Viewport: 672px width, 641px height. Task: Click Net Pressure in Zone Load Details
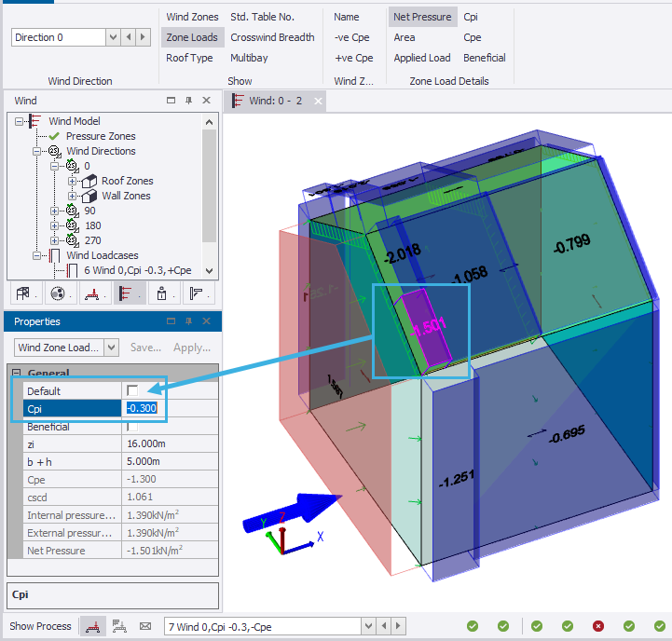421,17
